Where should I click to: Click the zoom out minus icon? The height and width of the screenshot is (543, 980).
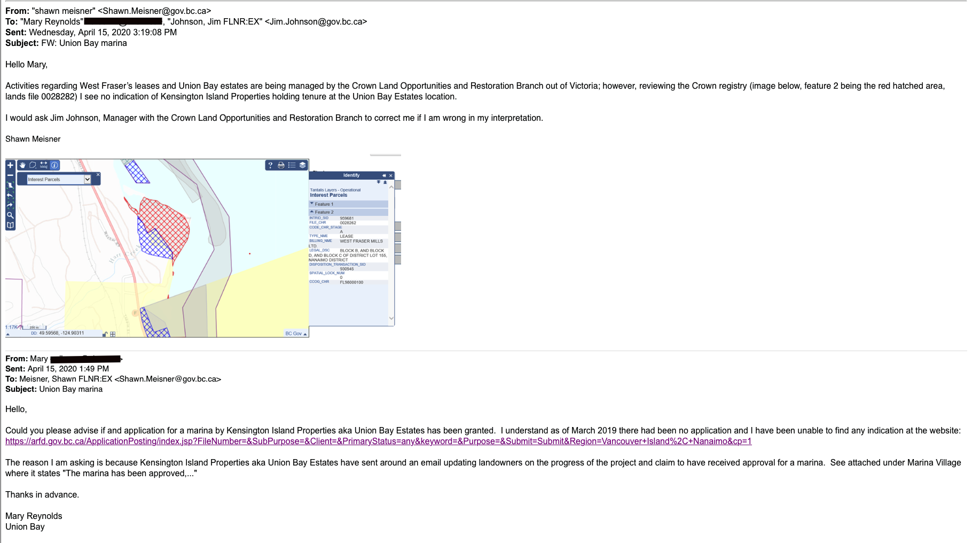[x=10, y=175]
